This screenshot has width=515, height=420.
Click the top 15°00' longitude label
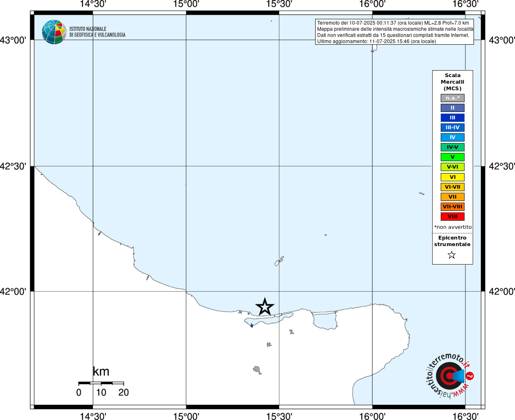186,4
